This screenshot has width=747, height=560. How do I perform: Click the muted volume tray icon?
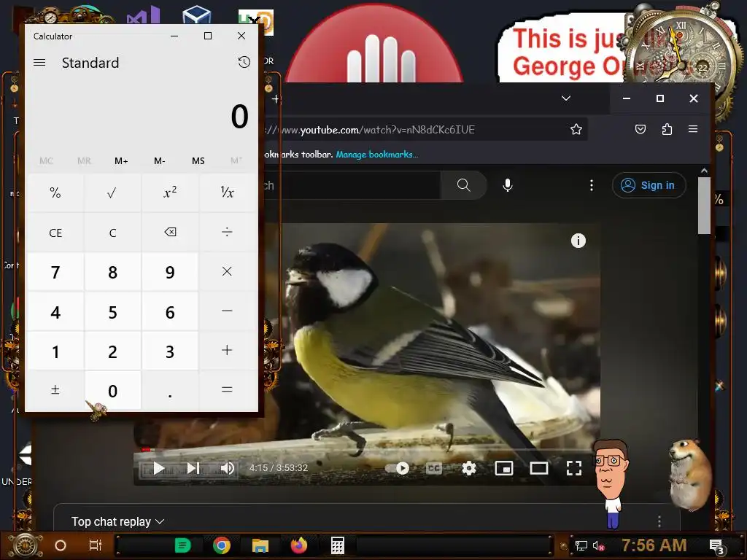598,545
